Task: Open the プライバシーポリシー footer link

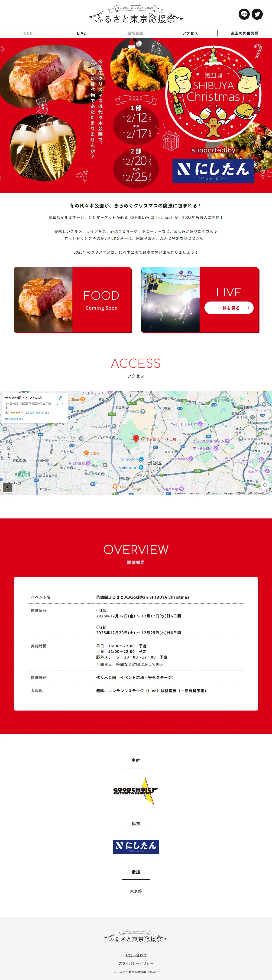Action: pos(136,963)
